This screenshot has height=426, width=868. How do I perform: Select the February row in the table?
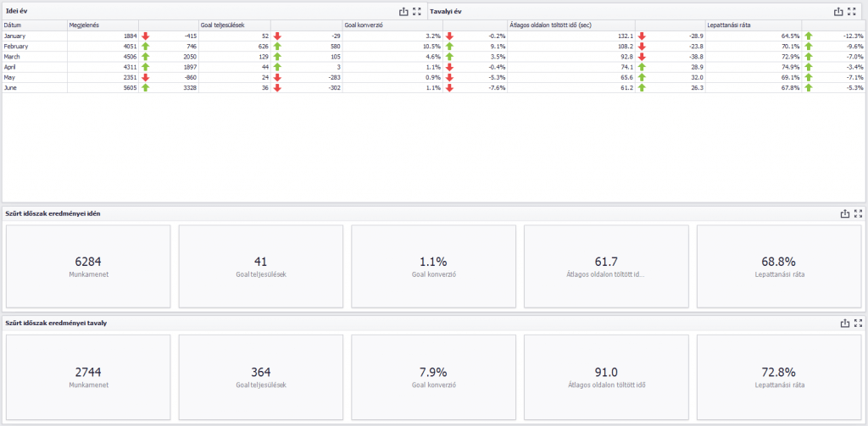[x=433, y=47]
